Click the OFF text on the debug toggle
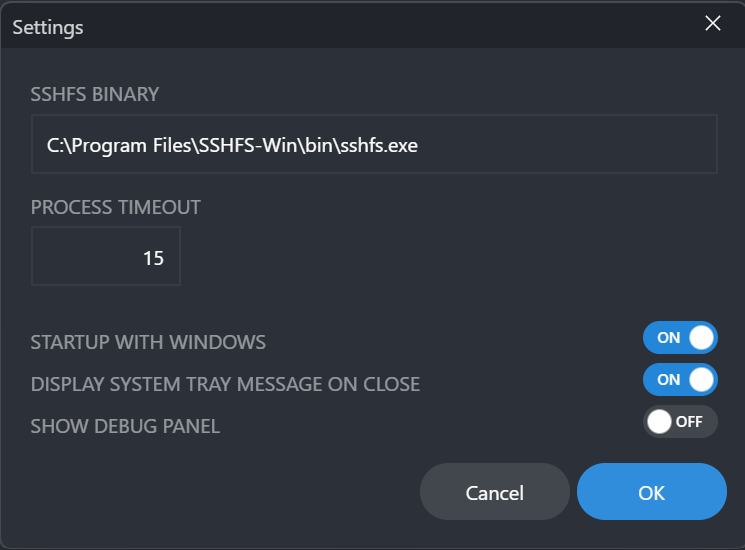745x550 pixels. click(689, 422)
